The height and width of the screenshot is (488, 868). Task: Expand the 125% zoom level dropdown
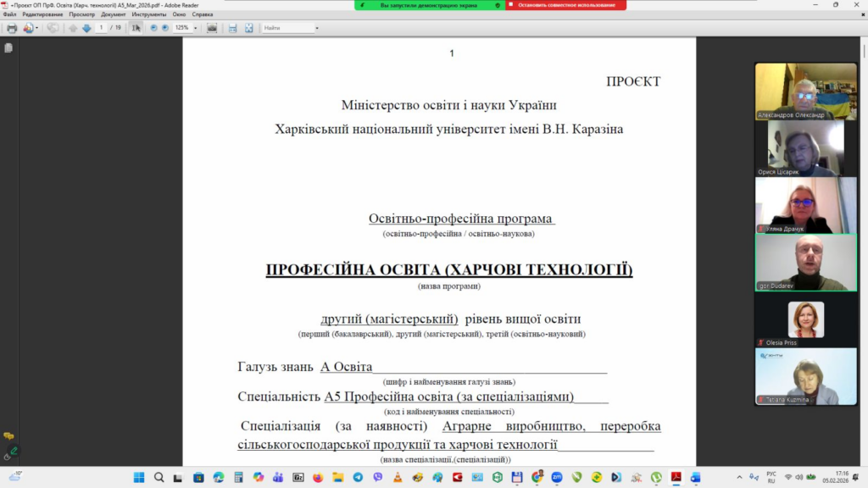195,28
